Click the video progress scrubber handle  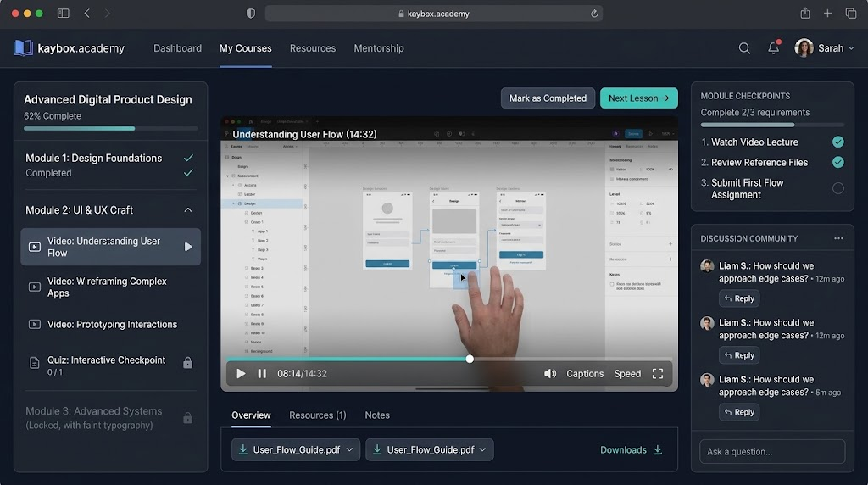470,359
